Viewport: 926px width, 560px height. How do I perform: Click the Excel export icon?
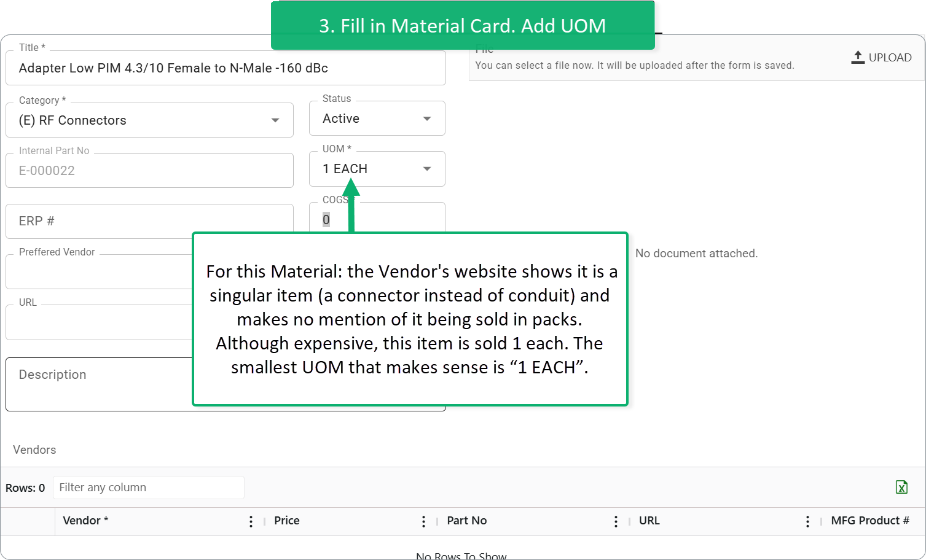point(901,487)
